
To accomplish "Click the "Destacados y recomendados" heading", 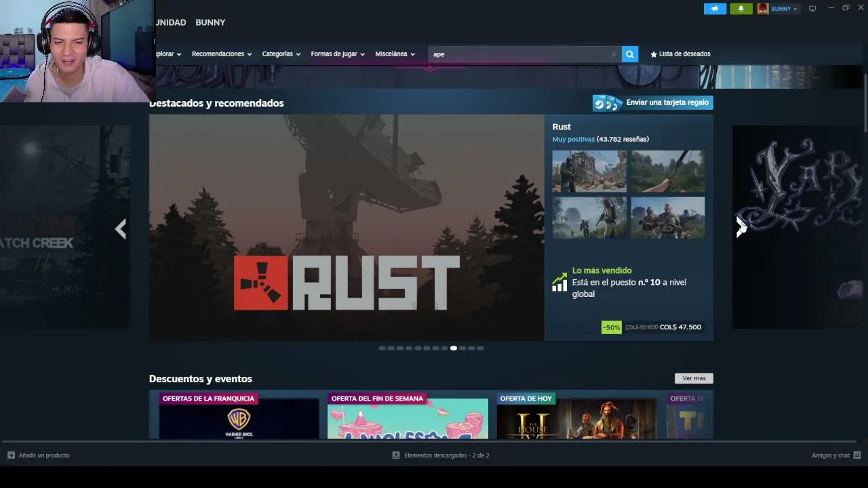I will tap(216, 103).
